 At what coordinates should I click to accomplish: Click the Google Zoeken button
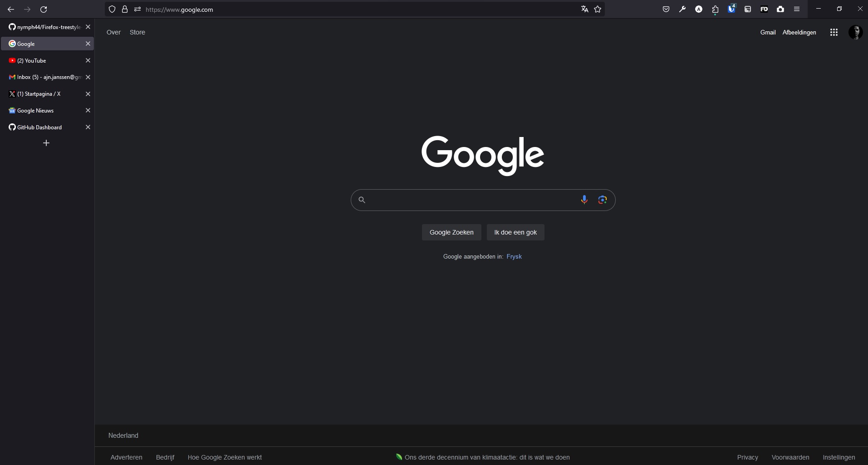pos(451,232)
